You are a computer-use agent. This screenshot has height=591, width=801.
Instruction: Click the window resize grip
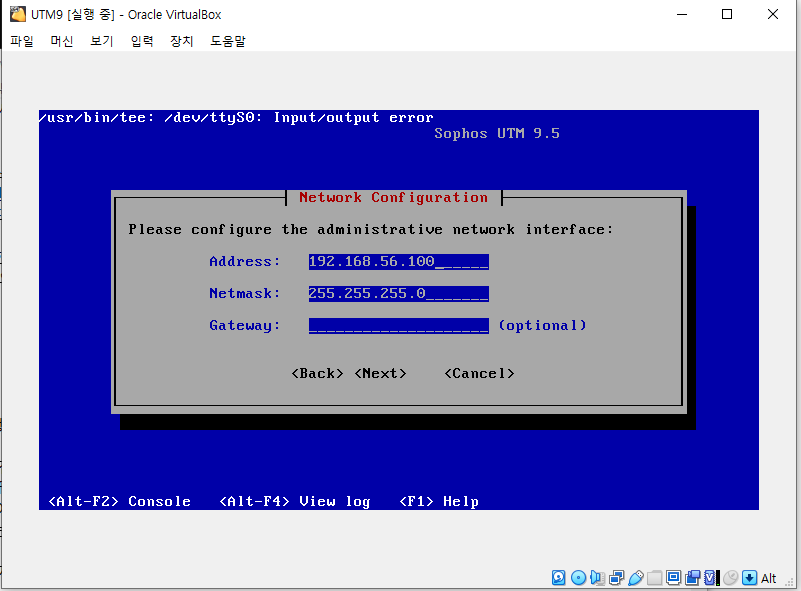click(x=790, y=583)
